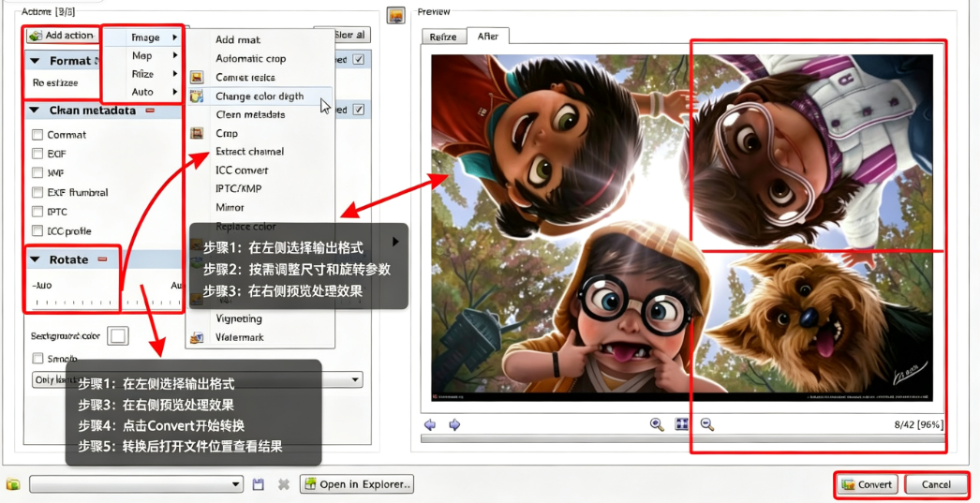Switch to the Before preview tab
The height and width of the screenshot is (503, 980).
[x=443, y=37]
